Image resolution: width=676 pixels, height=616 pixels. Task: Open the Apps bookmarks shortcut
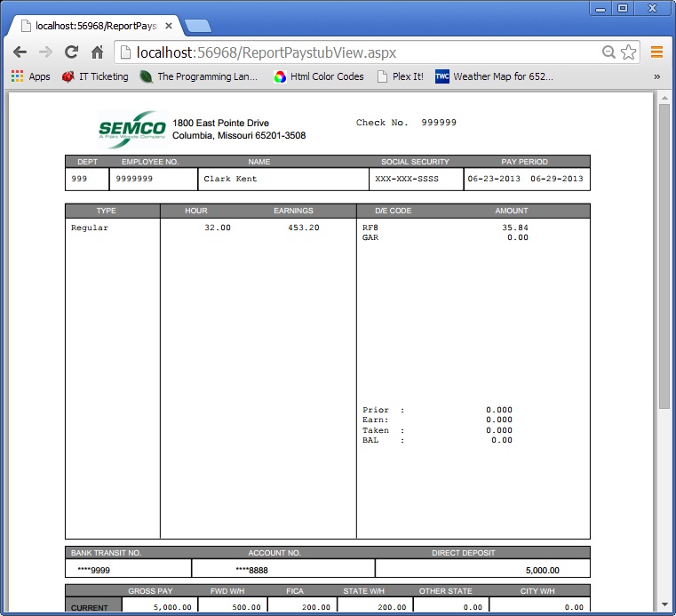(x=30, y=76)
